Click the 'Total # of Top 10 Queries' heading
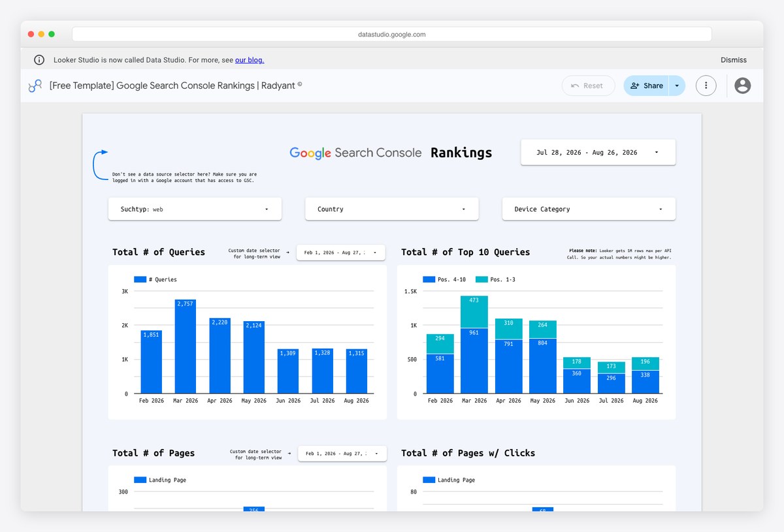Image resolution: width=784 pixels, height=532 pixels. point(466,252)
